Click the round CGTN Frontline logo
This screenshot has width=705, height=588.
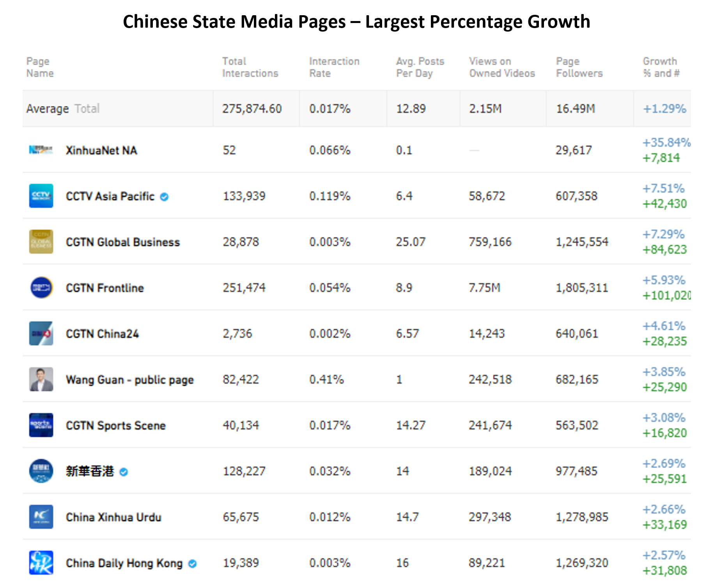(x=41, y=287)
